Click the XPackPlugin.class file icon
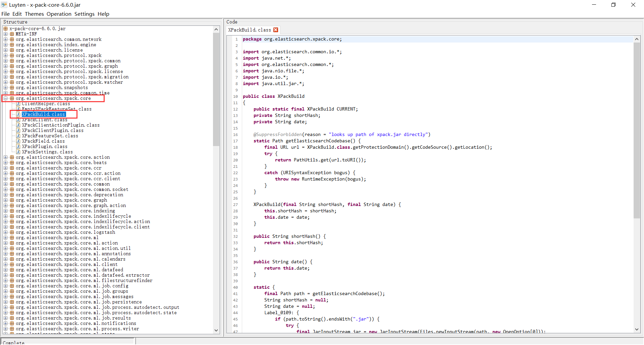 (x=18, y=146)
